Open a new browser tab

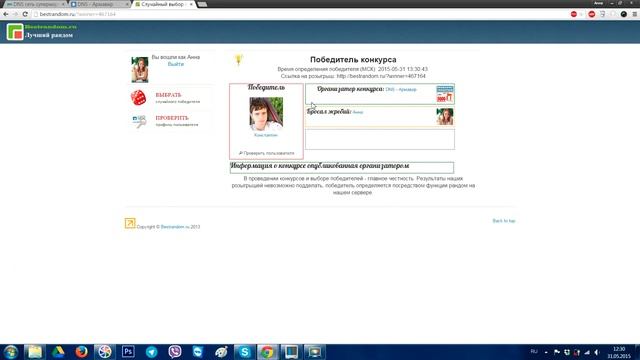[202, 4]
